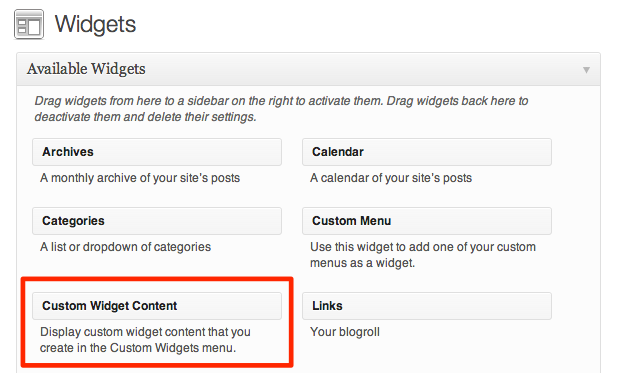Click the word 'Content' in Custom Widget Content
617x373 pixels.
click(154, 306)
